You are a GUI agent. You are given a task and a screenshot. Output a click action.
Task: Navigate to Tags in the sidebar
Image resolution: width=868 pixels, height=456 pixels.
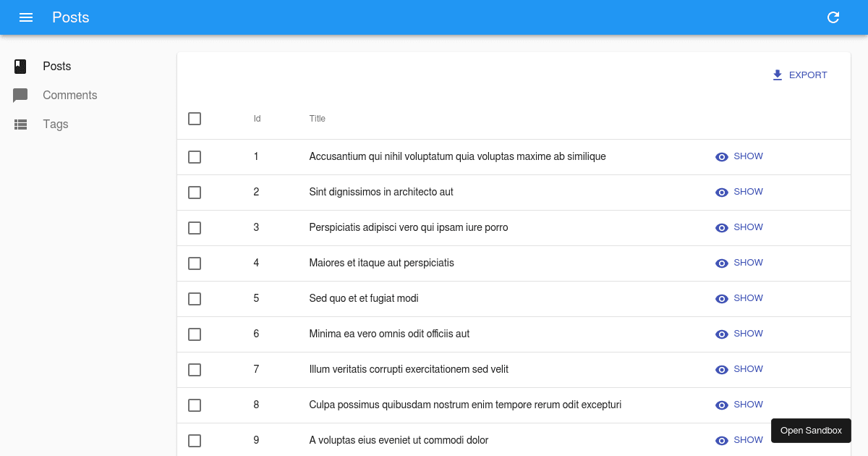tap(56, 124)
